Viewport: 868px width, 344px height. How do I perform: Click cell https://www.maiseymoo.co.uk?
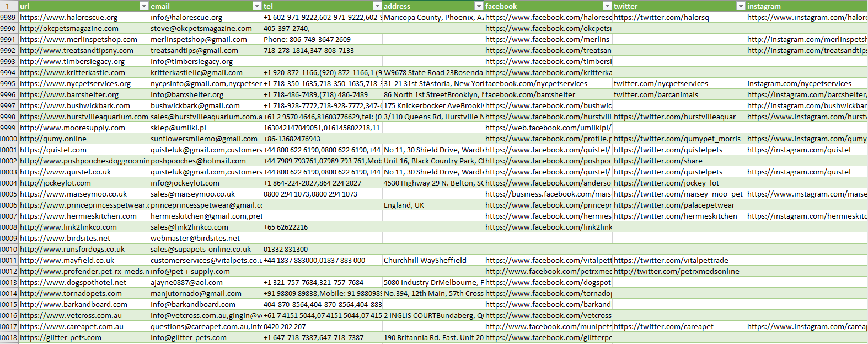pos(84,194)
